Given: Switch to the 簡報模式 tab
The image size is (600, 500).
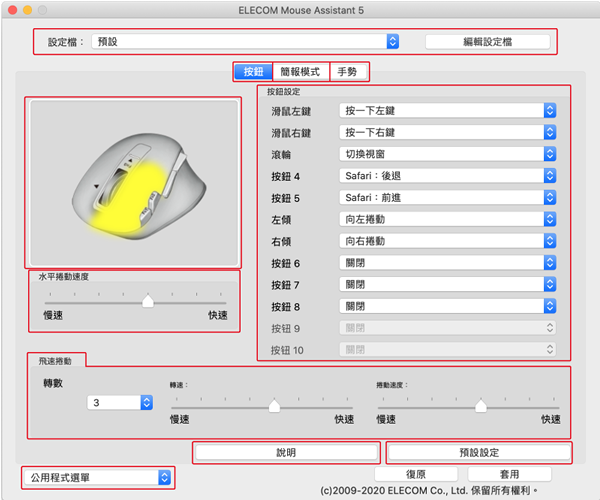Looking at the screenshot, I should tap(300, 72).
